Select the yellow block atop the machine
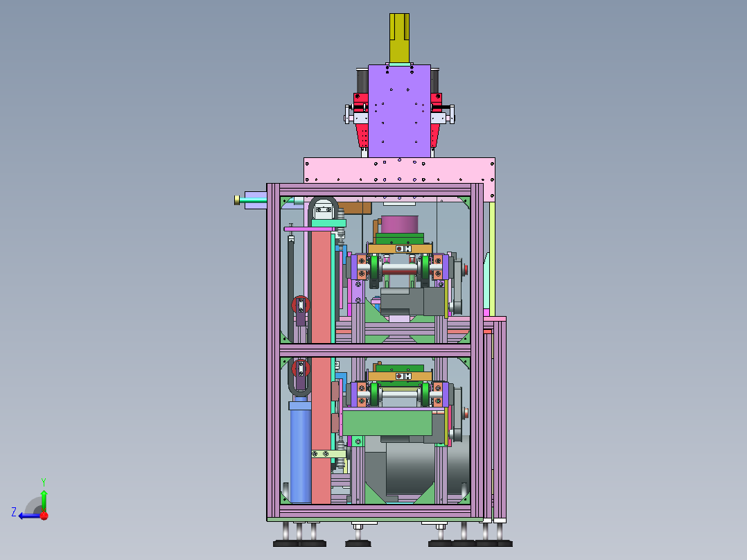The height and width of the screenshot is (560, 747). (x=399, y=38)
